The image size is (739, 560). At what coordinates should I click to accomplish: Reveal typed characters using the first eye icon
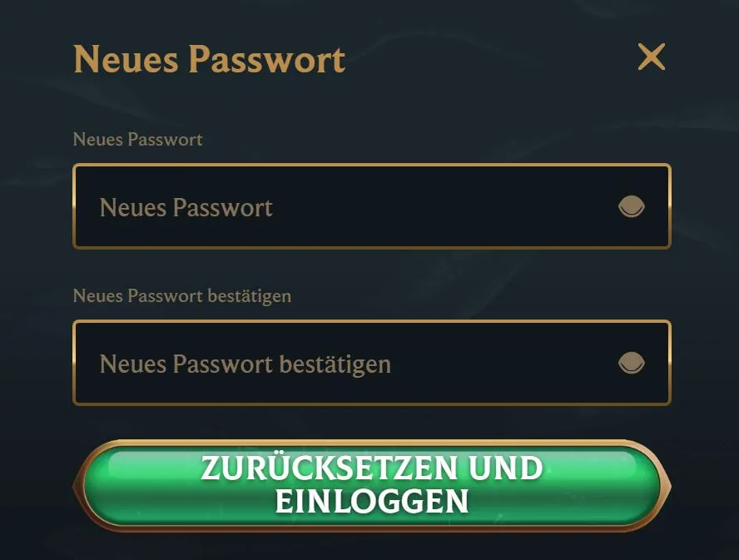(631, 206)
